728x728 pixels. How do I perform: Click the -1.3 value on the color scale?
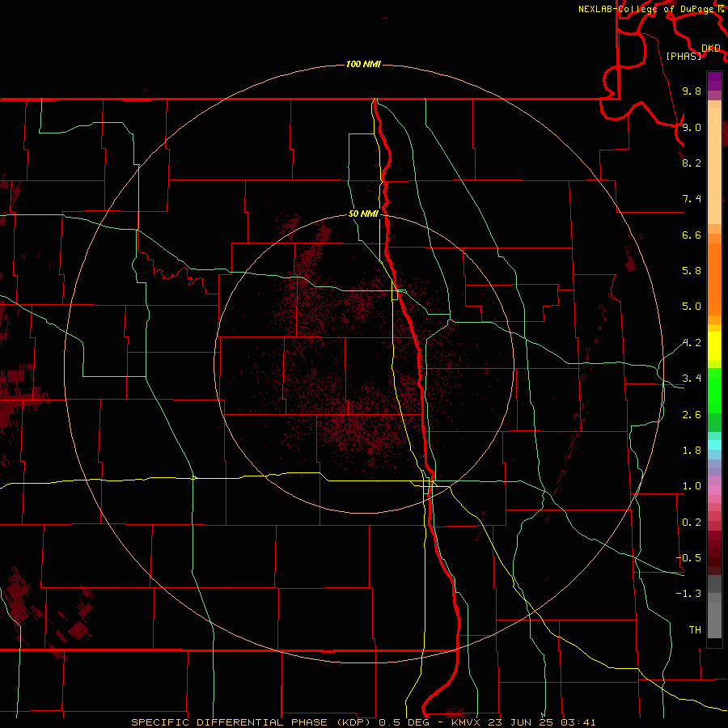pos(688,594)
